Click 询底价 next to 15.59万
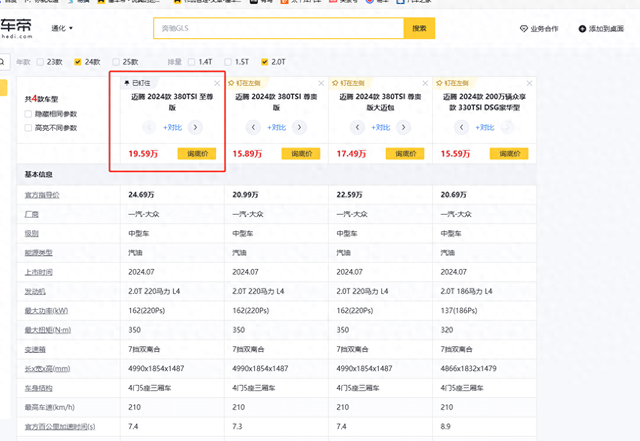The height and width of the screenshot is (441, 640). (509, 154)
